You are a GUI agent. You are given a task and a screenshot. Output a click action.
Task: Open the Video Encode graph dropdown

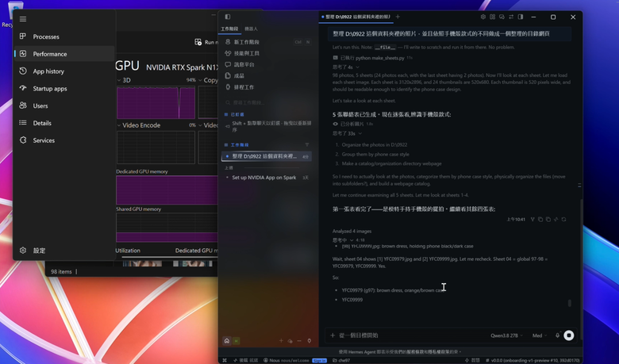(119, 125)
